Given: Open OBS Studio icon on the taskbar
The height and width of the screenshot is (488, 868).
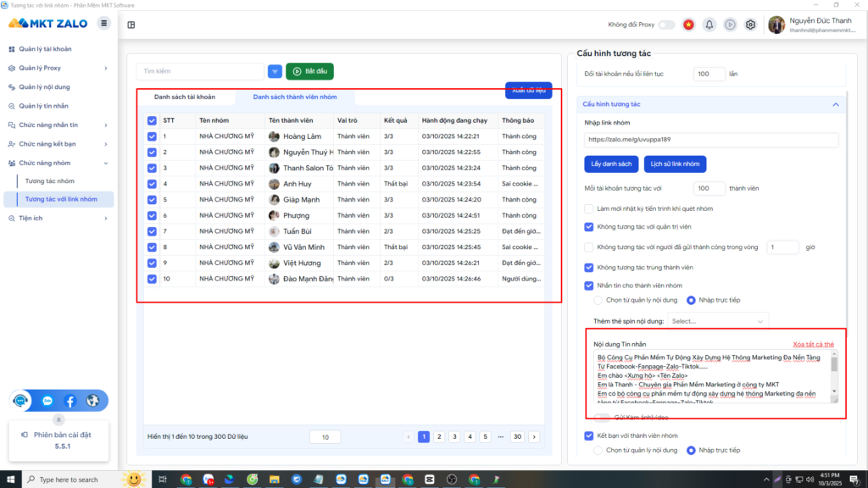Looking at the screenshot, I should 452,480.
